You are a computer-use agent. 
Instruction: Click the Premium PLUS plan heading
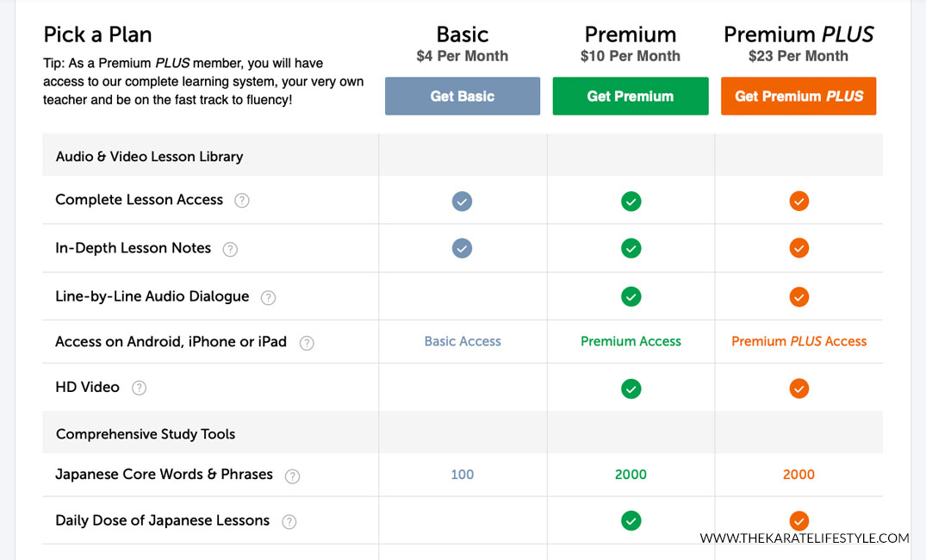[799, 34]
